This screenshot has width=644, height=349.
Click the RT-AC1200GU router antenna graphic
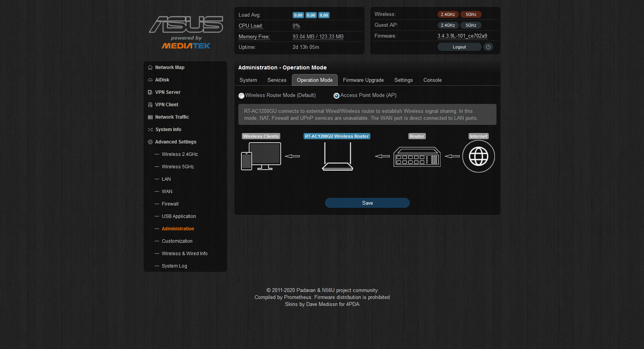point(338,156)
